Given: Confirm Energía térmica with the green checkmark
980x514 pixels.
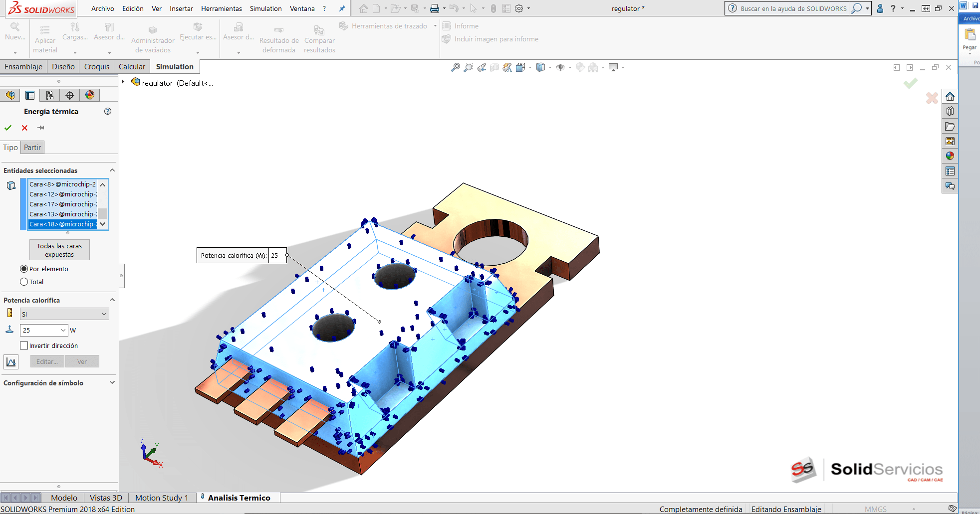Looking at the screenshot, I should pyautogui.click(x=8, y=128).
